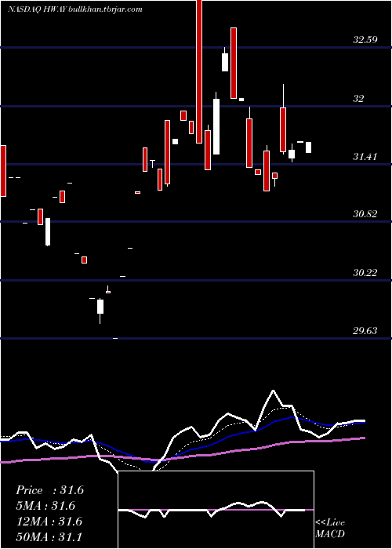The height and width of the screenshot is (549, 392).
Task: Click the tallest red candlestick at the chart top
Action: [199, 71]
